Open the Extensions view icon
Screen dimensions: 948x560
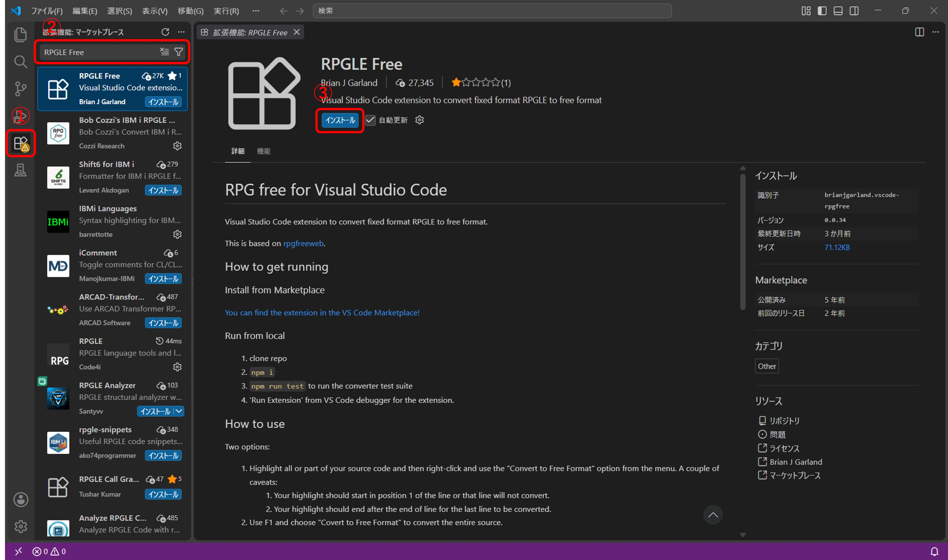[x=20, y=143]
